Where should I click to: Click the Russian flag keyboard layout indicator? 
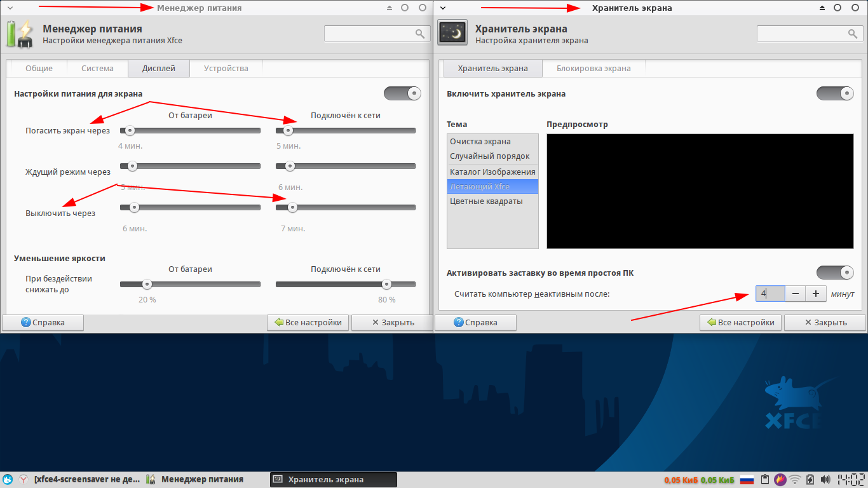(747, 480)
